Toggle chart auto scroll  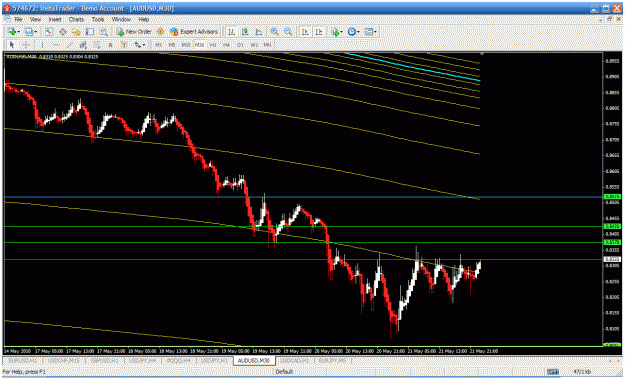pos(305,32)
